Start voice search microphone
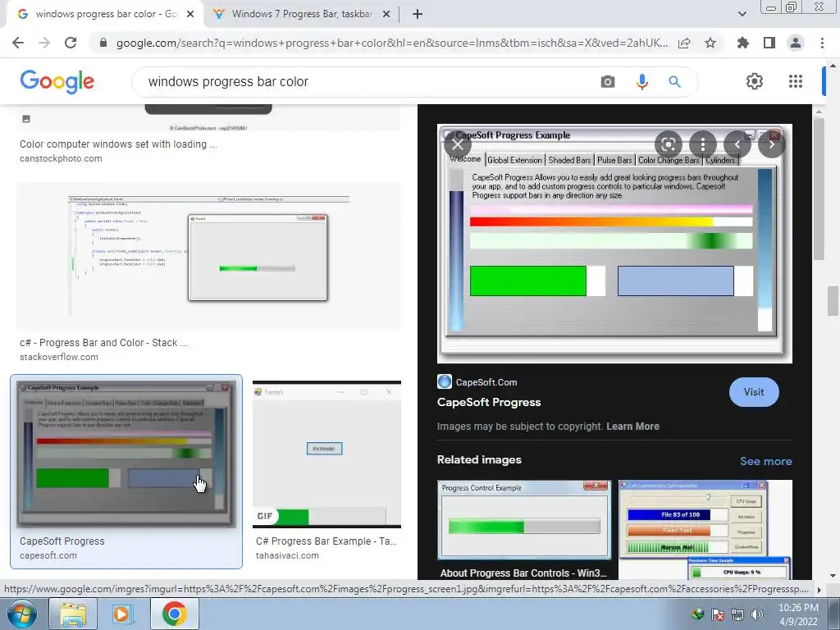Viewport: 840px width, 630px height. 641,81
